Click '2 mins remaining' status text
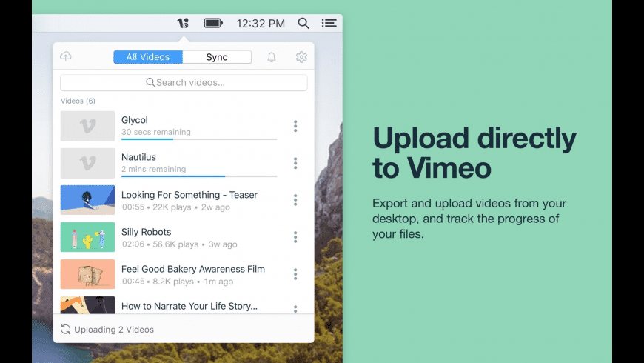 pos(154,169)
